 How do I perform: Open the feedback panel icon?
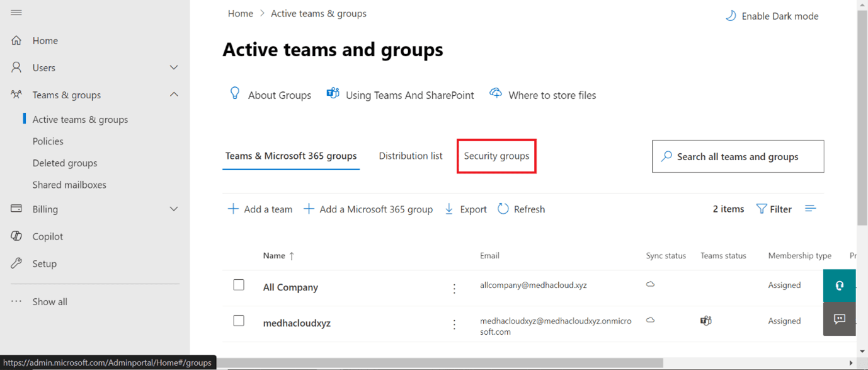click(x=839, y=319)
